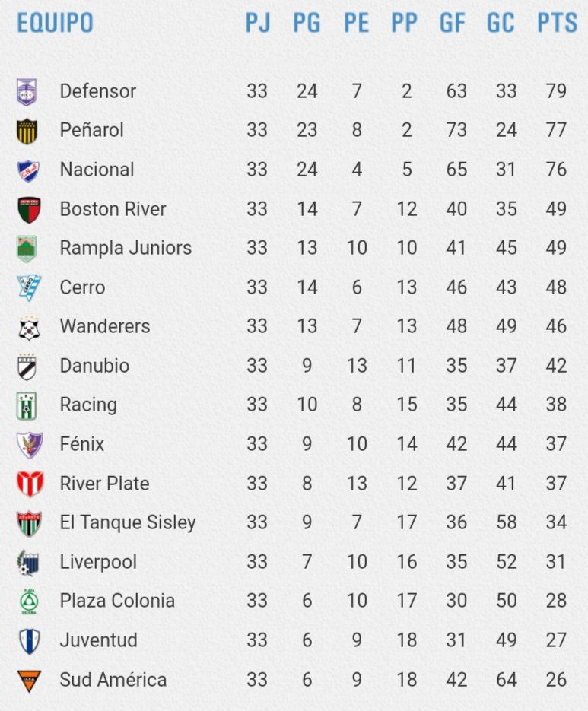Click the Peñarol yellow-black striped crest
The image size is (588, 711).
click(27, 131)
